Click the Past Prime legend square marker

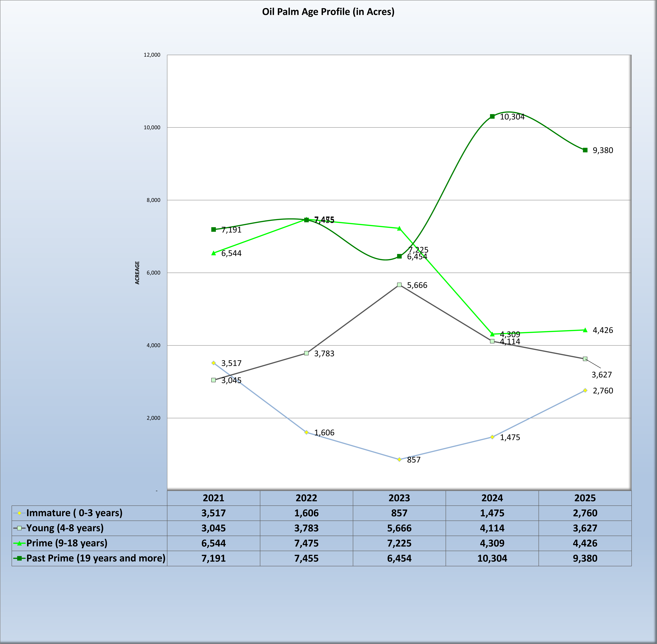click(19, 558)
